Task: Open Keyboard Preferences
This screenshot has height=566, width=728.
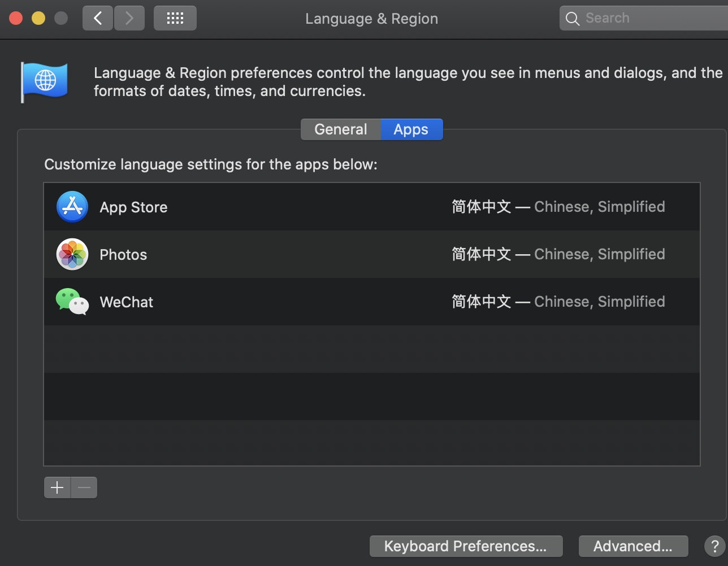Action: pyautogui.click(x=466, y=546)
